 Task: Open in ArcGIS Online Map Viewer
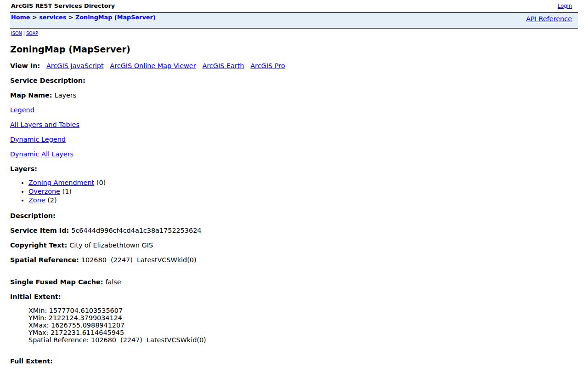tap(153, 66)
